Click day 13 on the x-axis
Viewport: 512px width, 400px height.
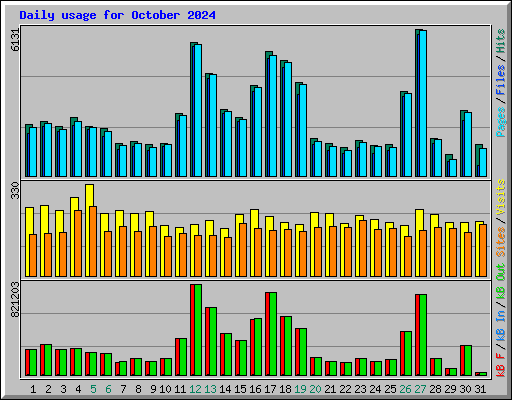[x=210, y=389]
